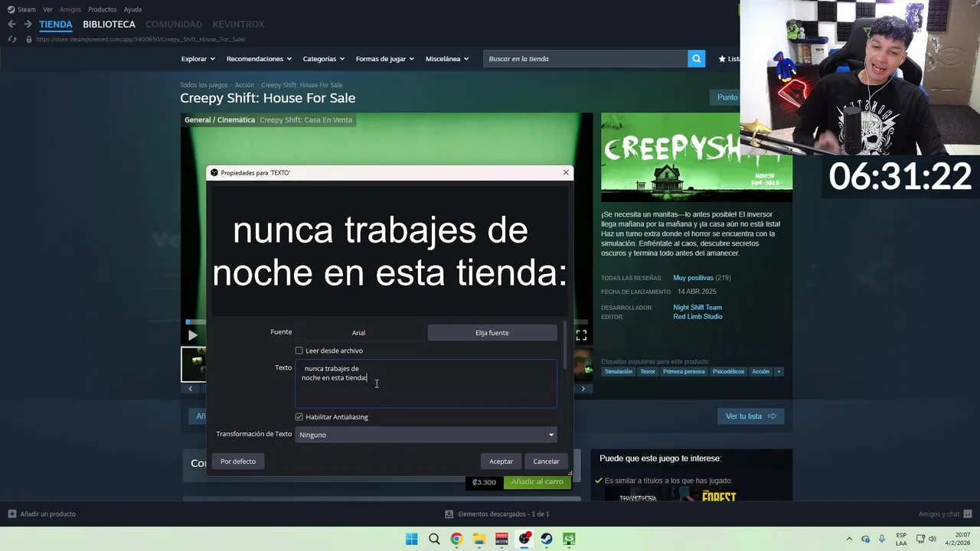Click the Terror tag
Screen dimensions: 980x551
click(648, 372)
